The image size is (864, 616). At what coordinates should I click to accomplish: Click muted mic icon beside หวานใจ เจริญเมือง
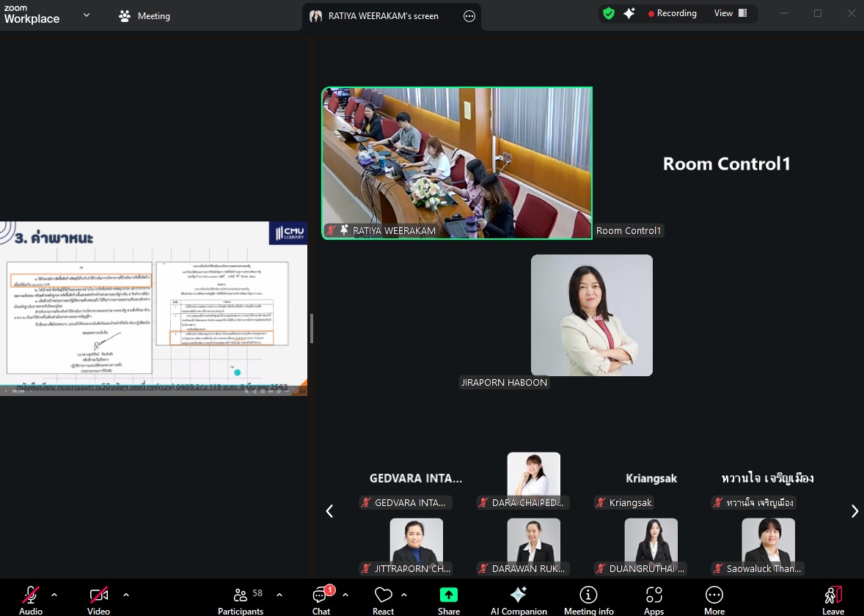[x=718, y=502]
